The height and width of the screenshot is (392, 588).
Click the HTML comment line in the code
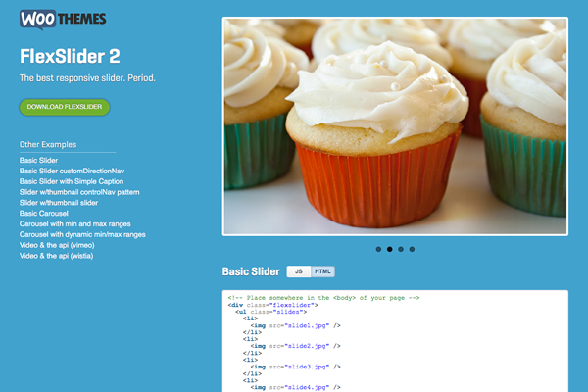pos(323,298)
